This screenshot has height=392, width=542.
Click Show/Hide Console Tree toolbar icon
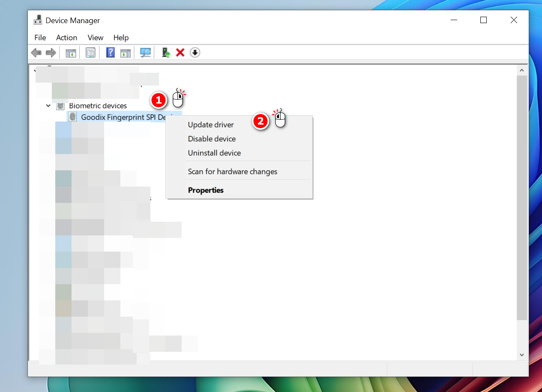point(70,53)
